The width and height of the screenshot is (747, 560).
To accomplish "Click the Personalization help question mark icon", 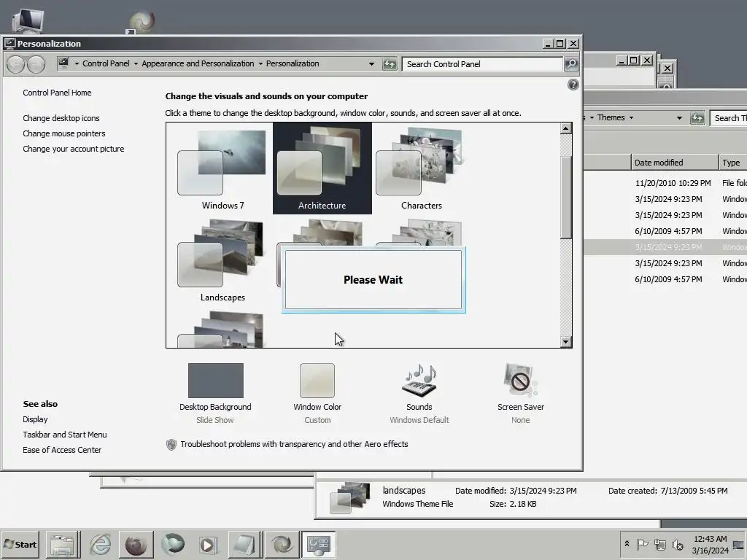I will [x=573, y=85].
